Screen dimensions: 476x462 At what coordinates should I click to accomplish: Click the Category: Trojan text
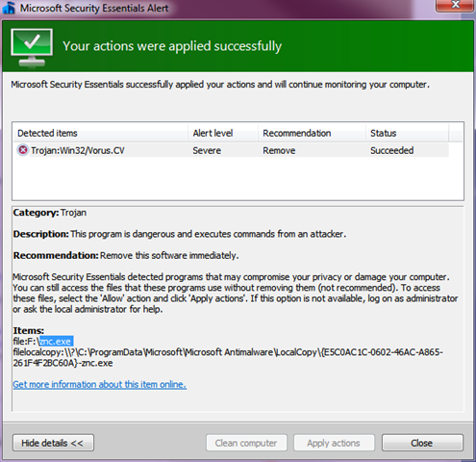point(50,213)
